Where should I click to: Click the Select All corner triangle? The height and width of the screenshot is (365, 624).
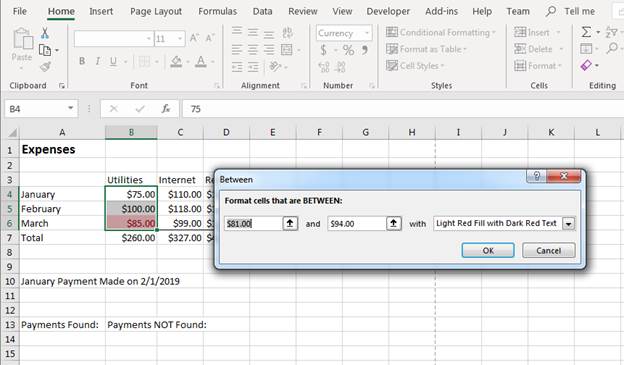click(x=12, y=132)
